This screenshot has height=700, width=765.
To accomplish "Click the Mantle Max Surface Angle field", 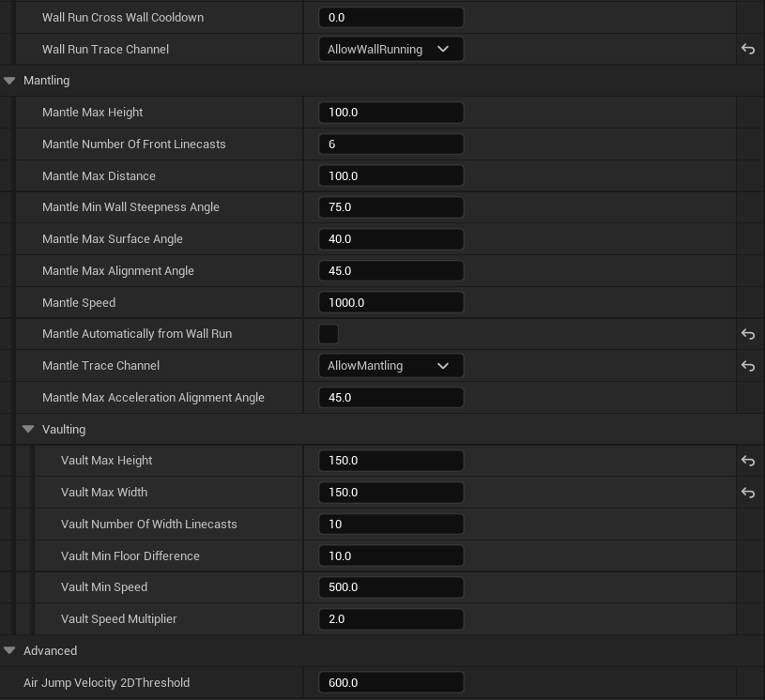I will click(x=390, y=239).
